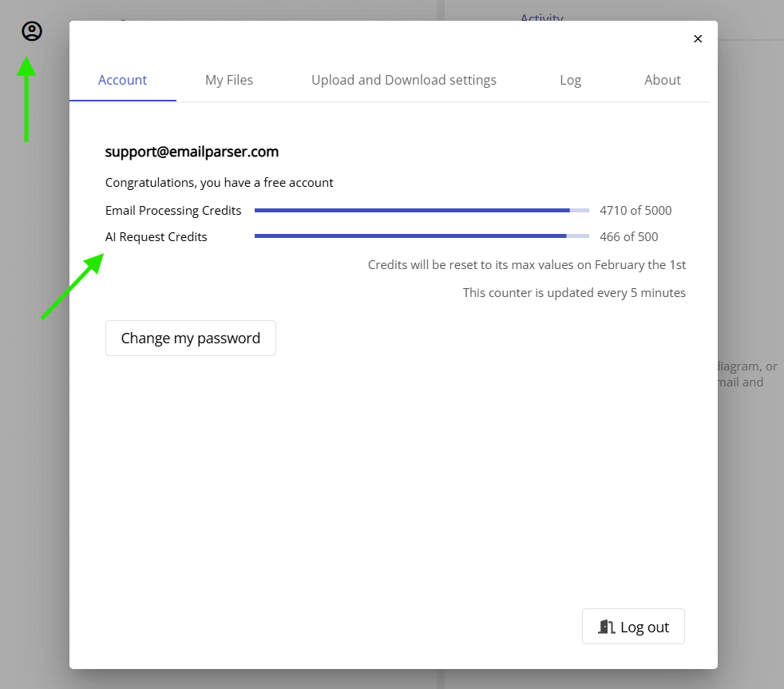Click the five minute update notice
The image size is (784, 689).
click(573, 292)
